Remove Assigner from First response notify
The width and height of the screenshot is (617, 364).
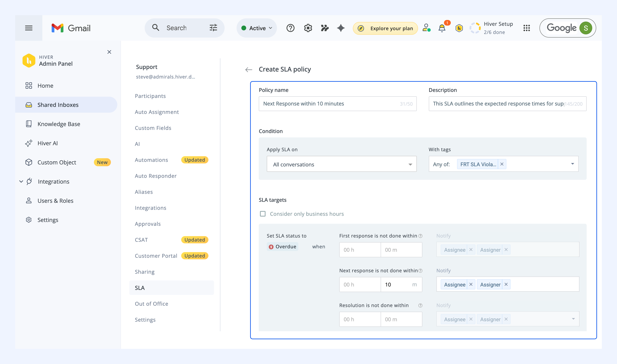(x=506, y=250)
